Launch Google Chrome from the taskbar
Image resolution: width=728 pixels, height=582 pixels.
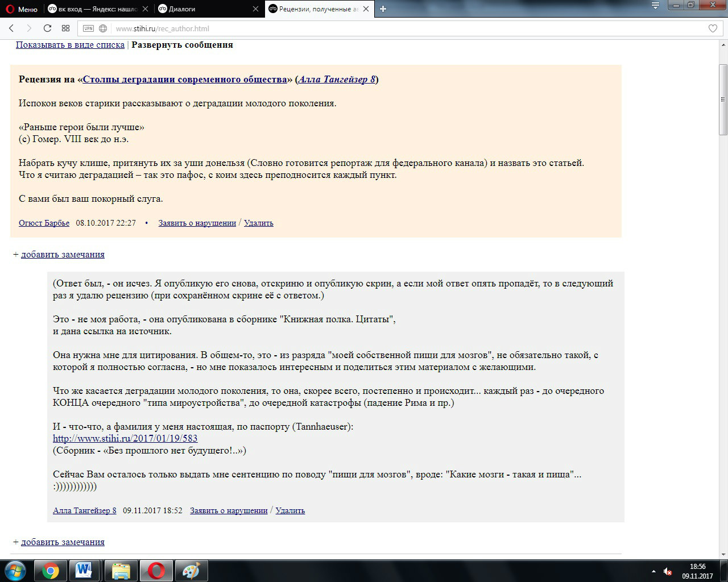pyautogui.click(x=50, y=570)
